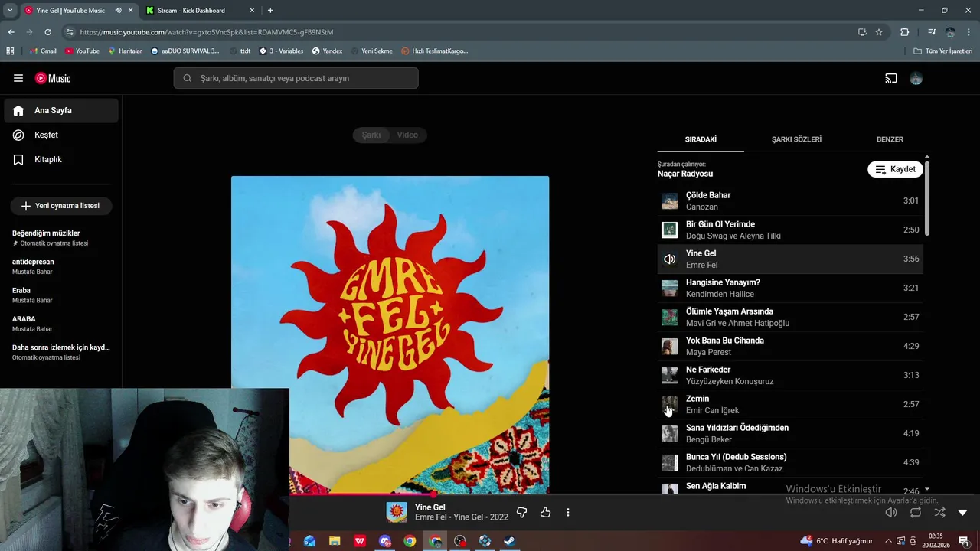Bookmark this page with the star icon
This screenshot has width=980, height=551.
(879, 32)
